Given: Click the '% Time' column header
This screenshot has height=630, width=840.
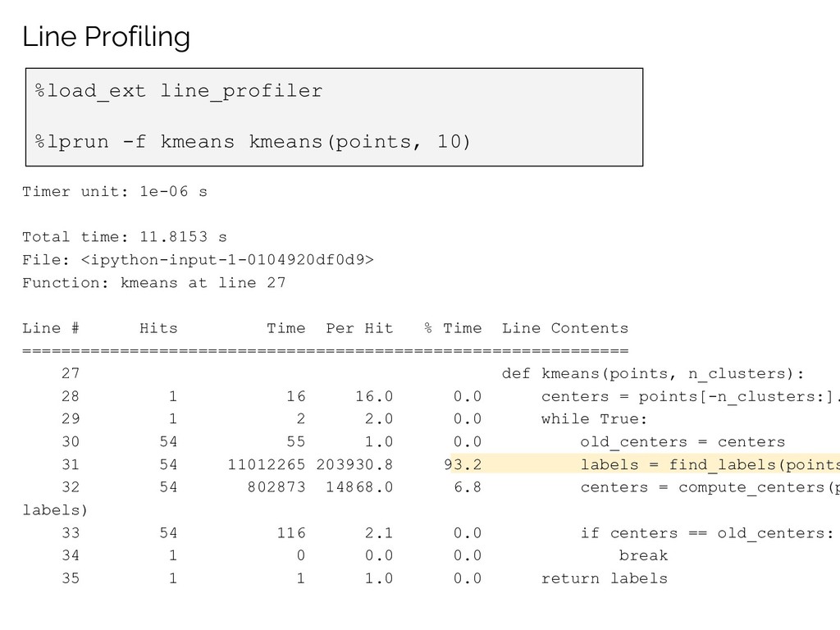Looking at the screenshot, I should pos(453,328).
